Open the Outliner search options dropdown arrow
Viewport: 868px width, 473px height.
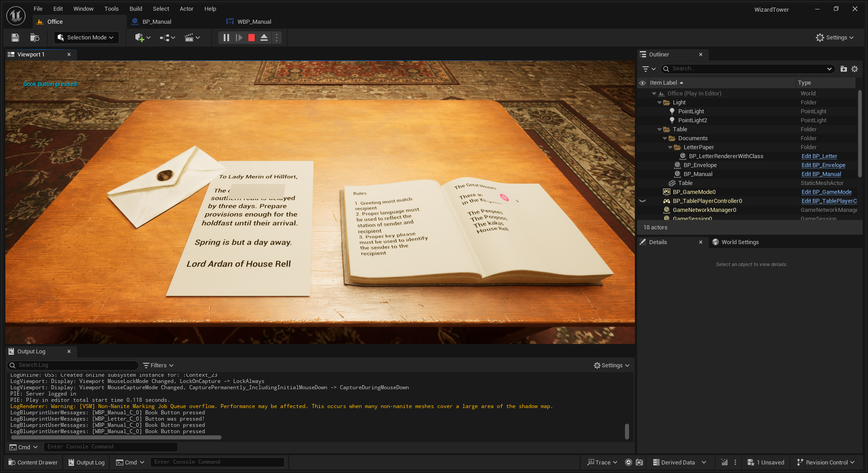coord(829,69)
